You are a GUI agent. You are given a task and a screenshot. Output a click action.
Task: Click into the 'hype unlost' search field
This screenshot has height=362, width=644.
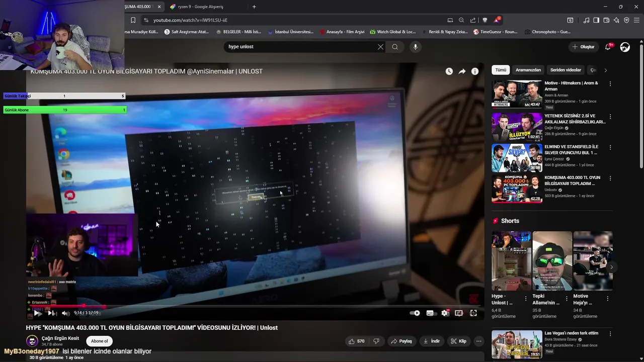coord(301,47)
